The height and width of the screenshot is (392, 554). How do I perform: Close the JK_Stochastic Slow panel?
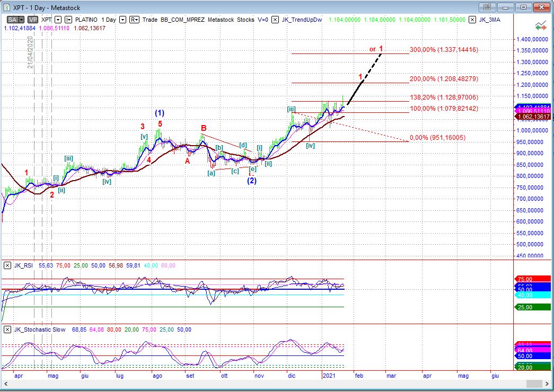click(7, 329)
